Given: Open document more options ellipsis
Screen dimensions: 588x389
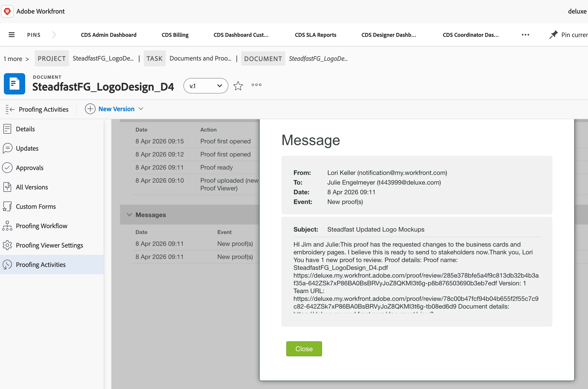Looking at the screenshot, I should 256,85.
